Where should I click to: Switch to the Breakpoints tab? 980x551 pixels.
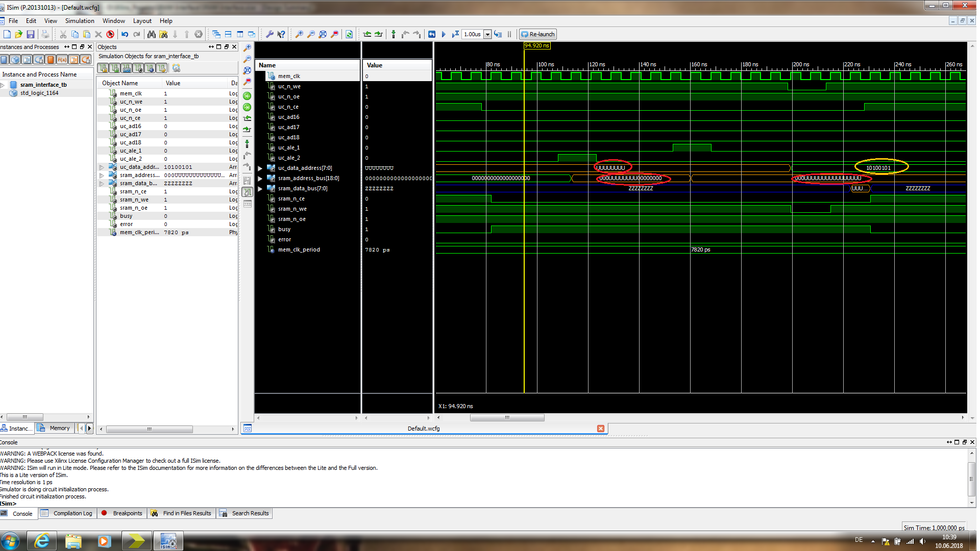122,513
